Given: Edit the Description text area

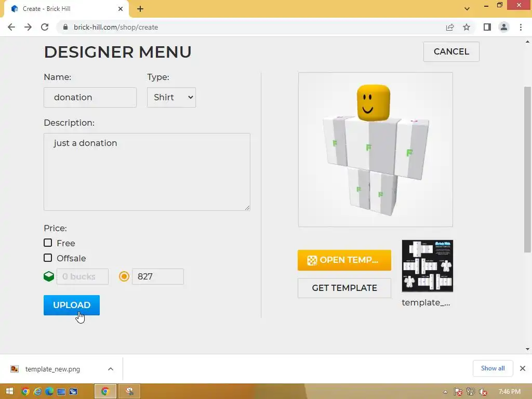Looking at the screenshot, I should pos(147,171).
